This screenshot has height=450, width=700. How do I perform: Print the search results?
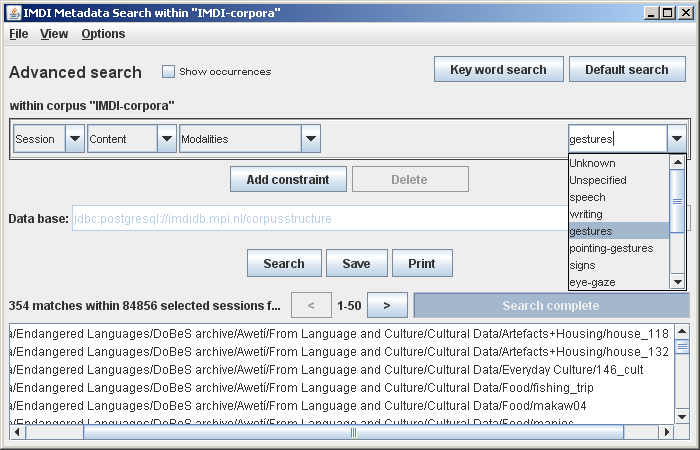pos(422,264)
